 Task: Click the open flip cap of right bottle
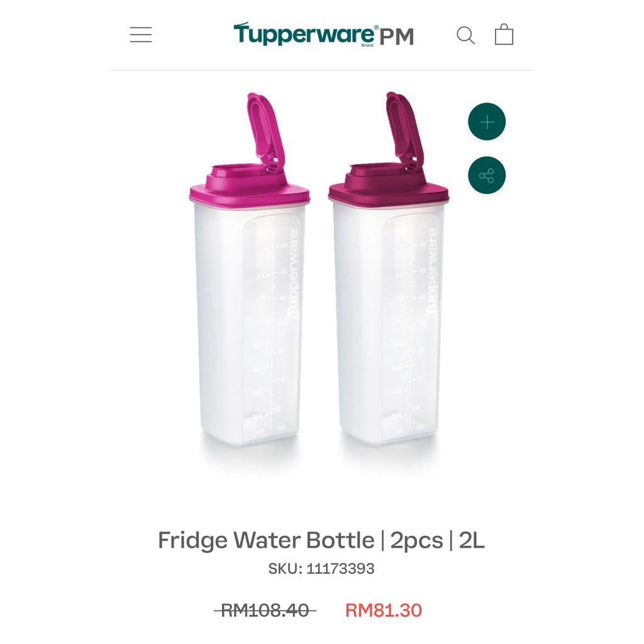coord(404,131)
